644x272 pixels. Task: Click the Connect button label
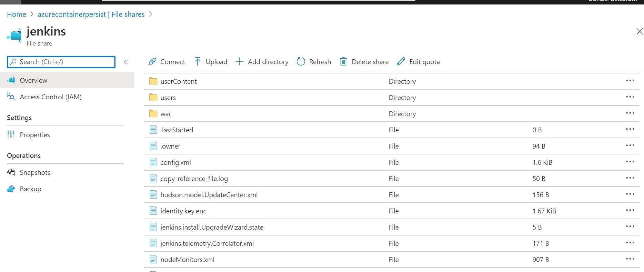tap(173, 62)
